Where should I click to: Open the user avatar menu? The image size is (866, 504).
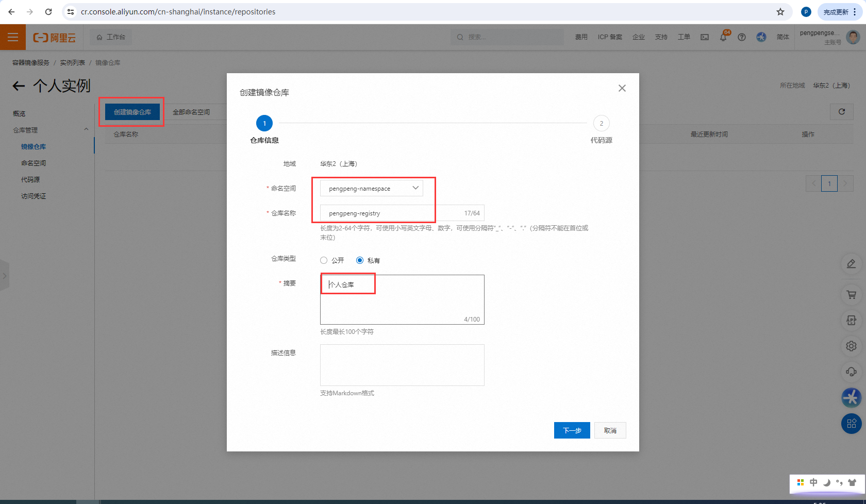pyautogui.click(x=853, y=37)
